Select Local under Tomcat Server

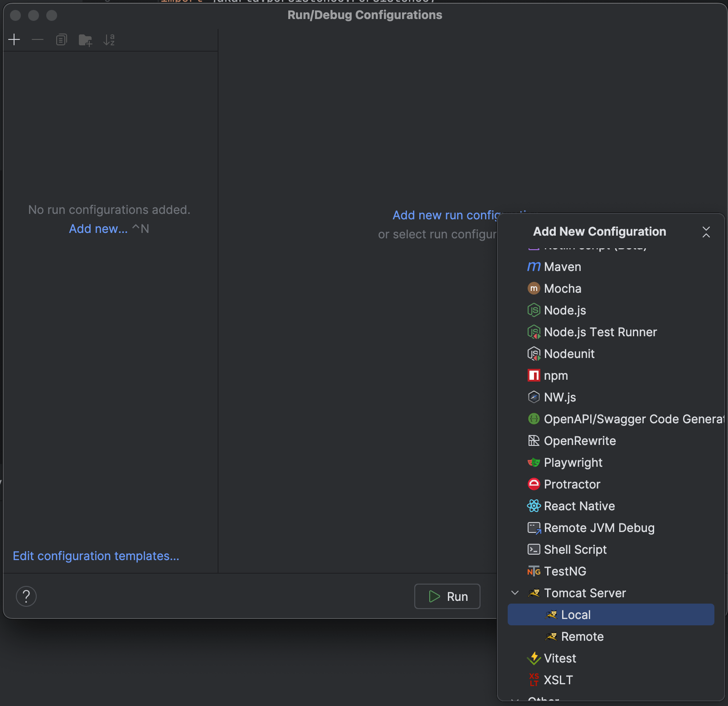pos(576,615)
